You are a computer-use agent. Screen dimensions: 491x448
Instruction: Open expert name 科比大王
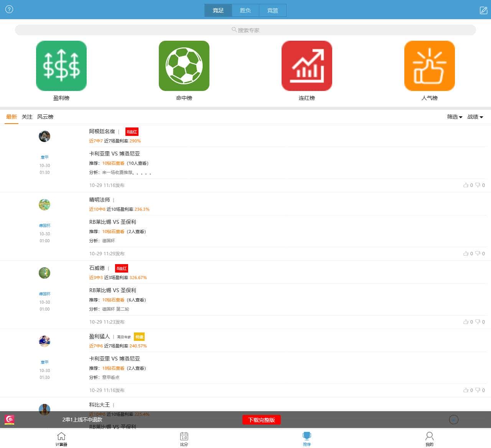[100, 405]
